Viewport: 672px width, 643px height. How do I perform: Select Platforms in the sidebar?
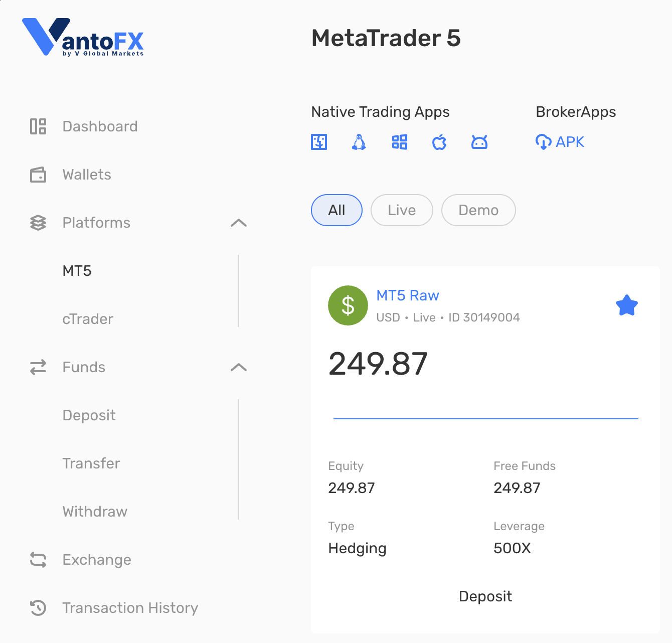tap(96, 223)
